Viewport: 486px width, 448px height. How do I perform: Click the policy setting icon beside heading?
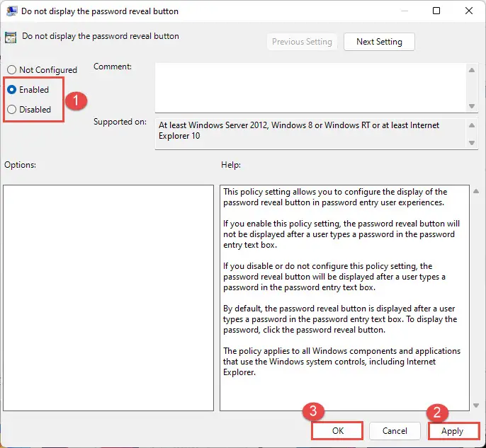tap(11, 38)
